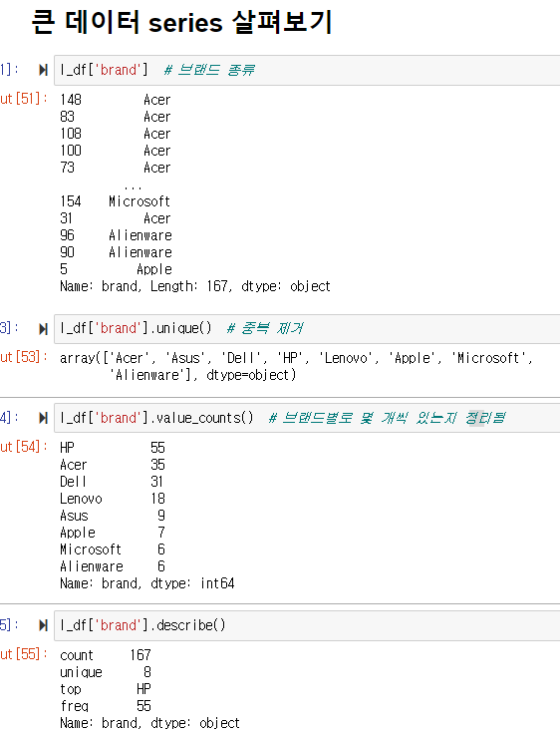This screenshot has width=560, height=730.
Task: Click value count row 'Dell 31'
Action: click(113, 482)
